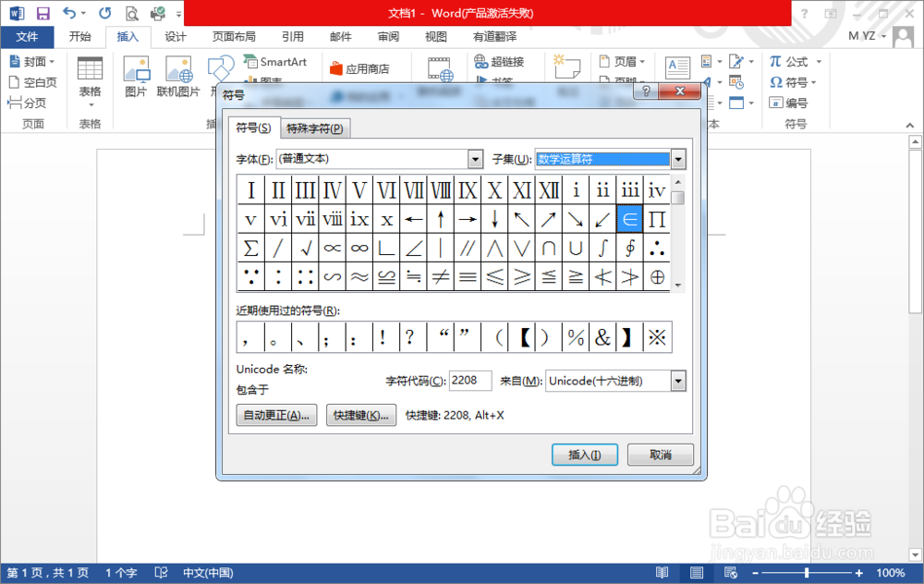Click 100% zoom level text

[891, 573]
